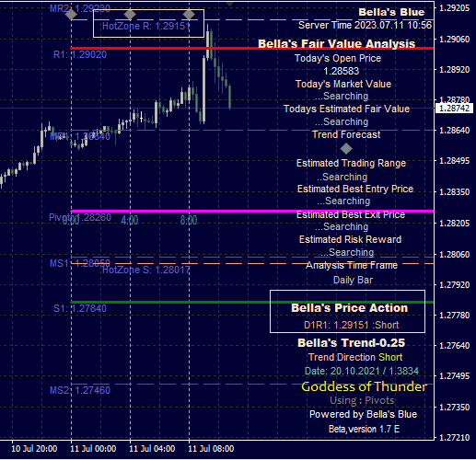Click the gray diamond under Trend Forecast
The image size is (476, 460).
point(346,149)
